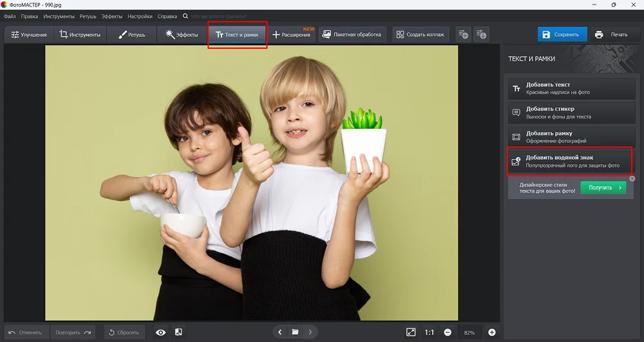Zoom in with plus icon
This screenshot has height=342, width=644.
(x=491, y=332)
